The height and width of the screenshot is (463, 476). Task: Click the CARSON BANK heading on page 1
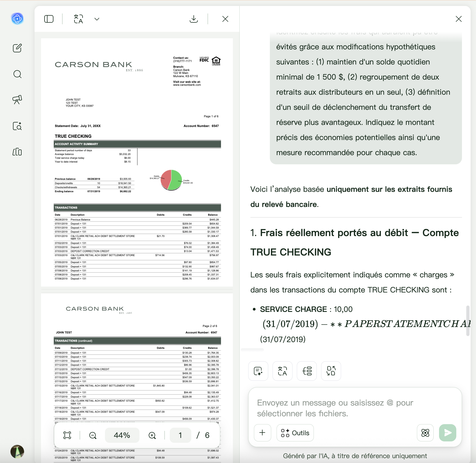[94, 64]
